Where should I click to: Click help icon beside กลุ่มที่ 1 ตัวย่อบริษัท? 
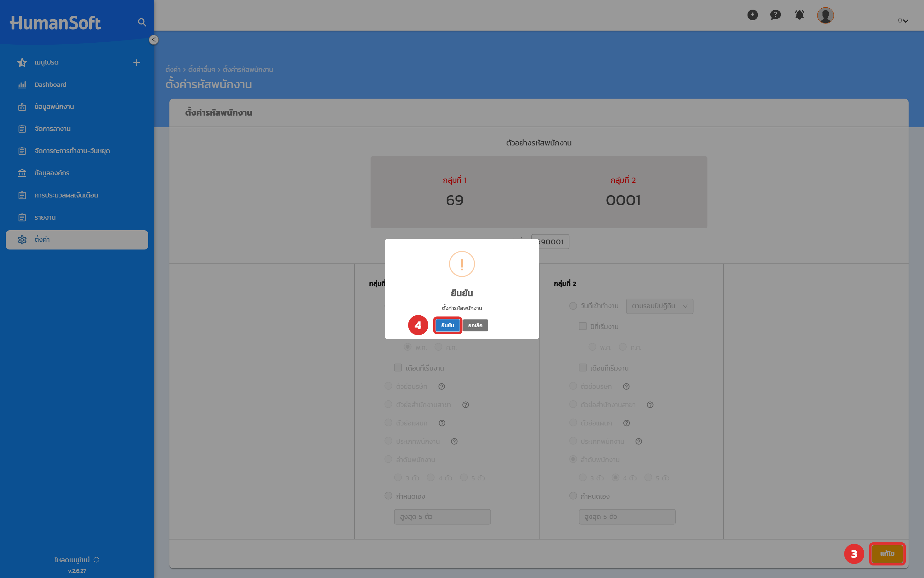coord(442,387)
